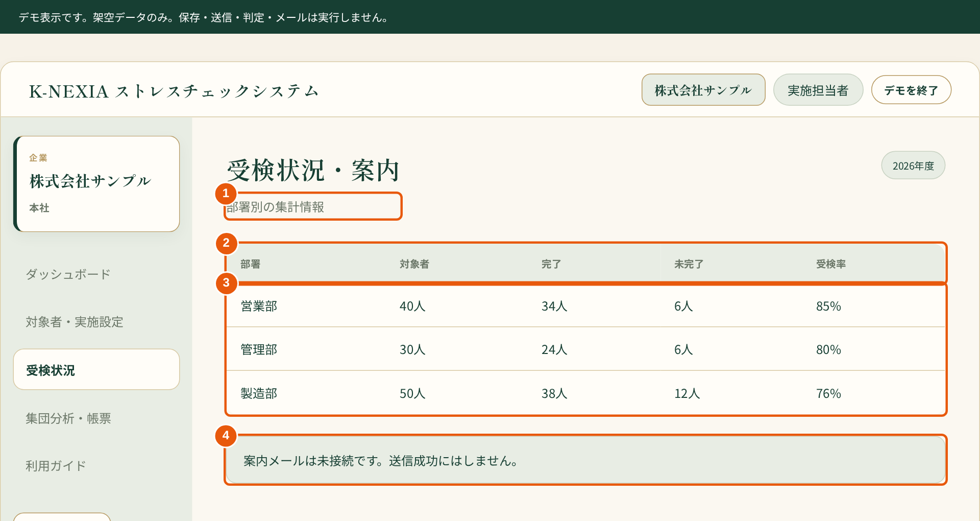The height and width of the screenshot is (521, 980).
Task: Click 30人 in the 管理部 row
Action: [412, 350]
